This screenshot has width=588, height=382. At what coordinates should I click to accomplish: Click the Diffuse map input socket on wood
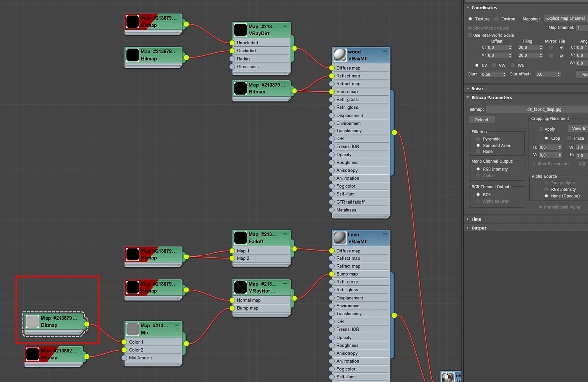point(332,68)
